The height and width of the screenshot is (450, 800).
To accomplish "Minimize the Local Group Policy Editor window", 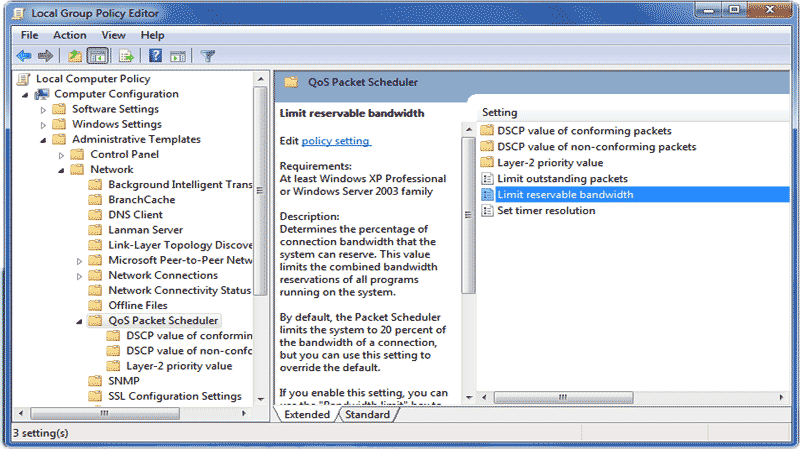I will (x=709, y=10).
